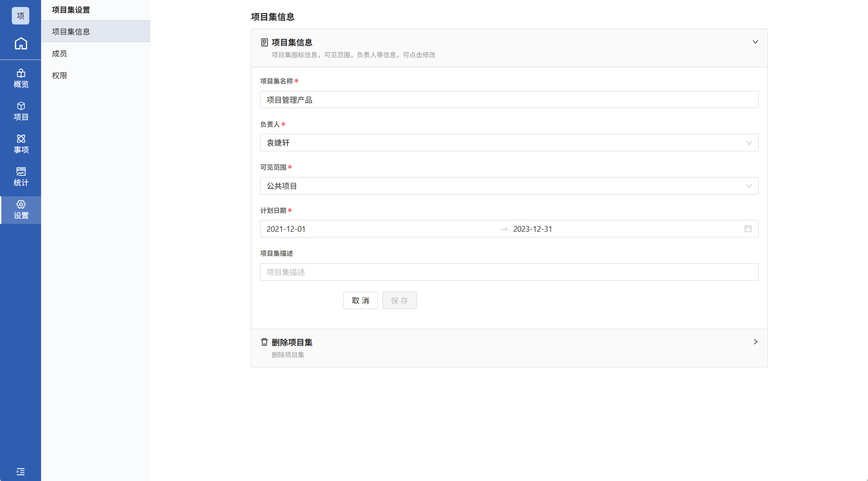Open the 可见范围 visibility dropdown

click(x=509, y=186)
